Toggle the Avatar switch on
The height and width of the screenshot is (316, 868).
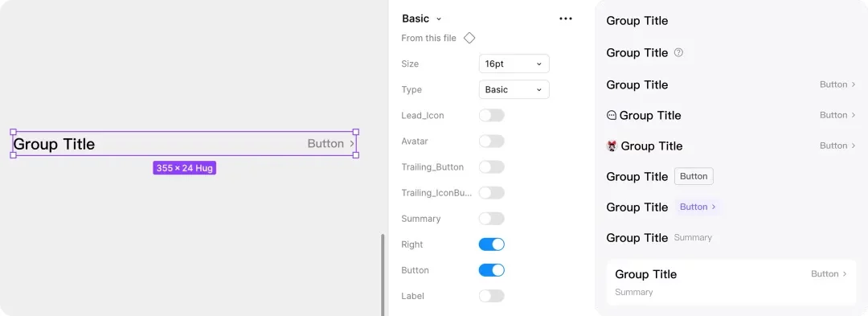pyautogui.click(x=492, y=142)
